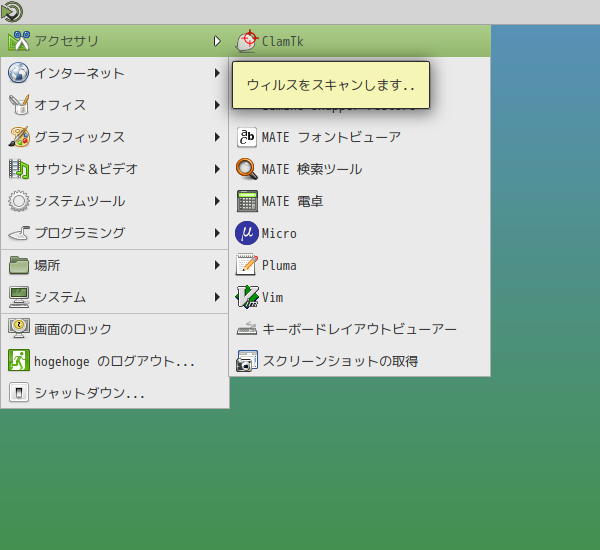Click the ClamTk target icon

247,41
